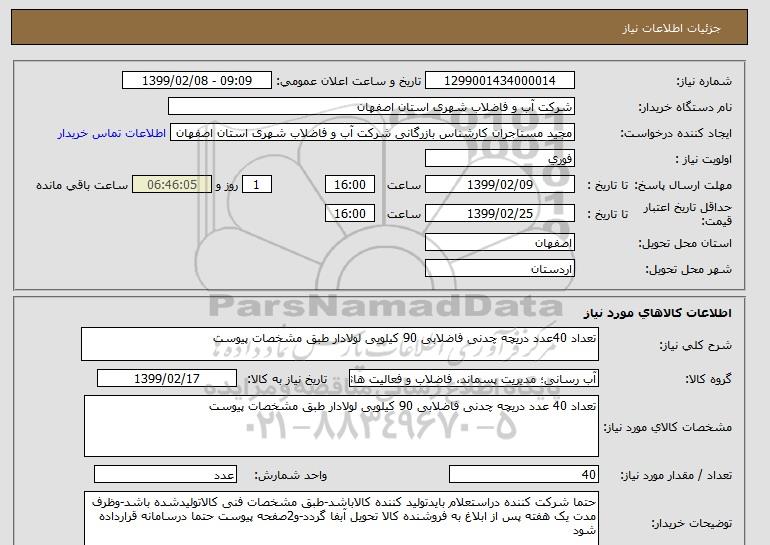This screenshot has width=770, height=545.
Task: Click response deadline date 1399/02/09
Action: click(x=500, y=185)
